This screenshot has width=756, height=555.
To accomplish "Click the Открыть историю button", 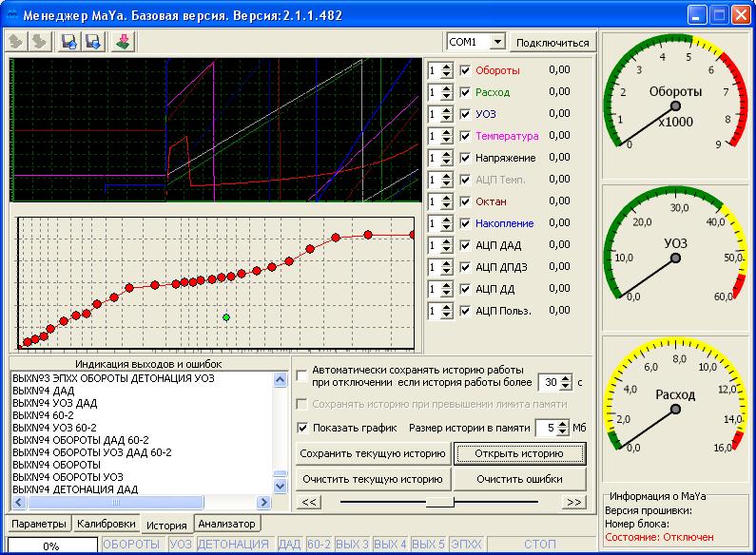I will (x=520, y=453).
